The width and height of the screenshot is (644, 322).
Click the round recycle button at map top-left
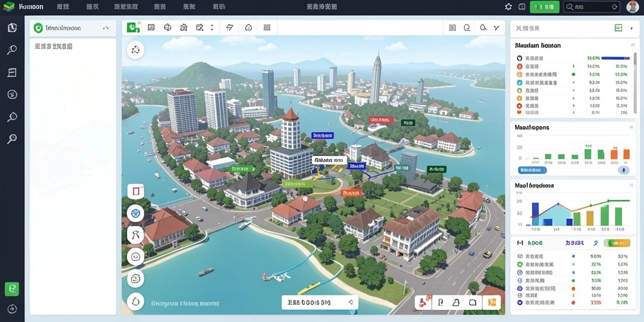tap(136, 50)
